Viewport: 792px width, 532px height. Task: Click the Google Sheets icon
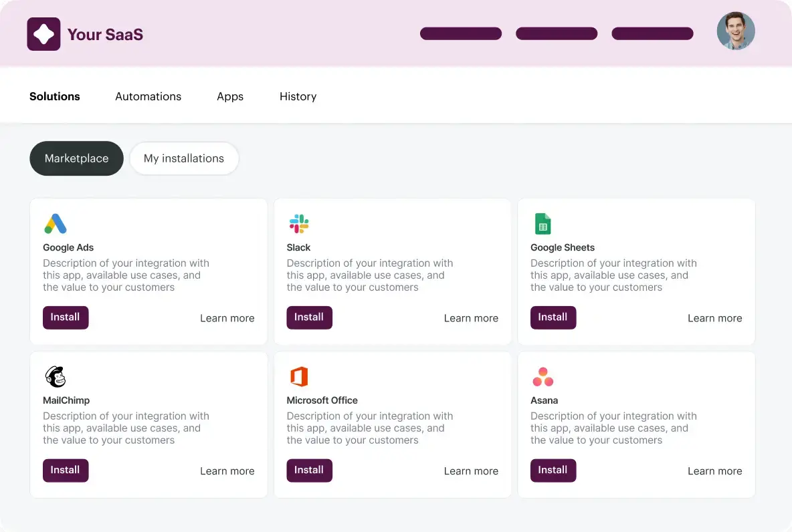(x=542, y=224)
